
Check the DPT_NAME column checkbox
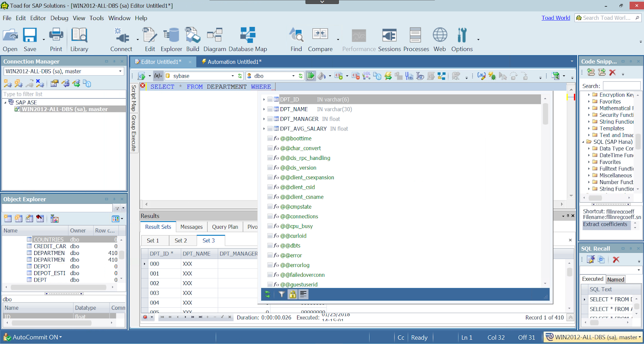pos(270,109)
